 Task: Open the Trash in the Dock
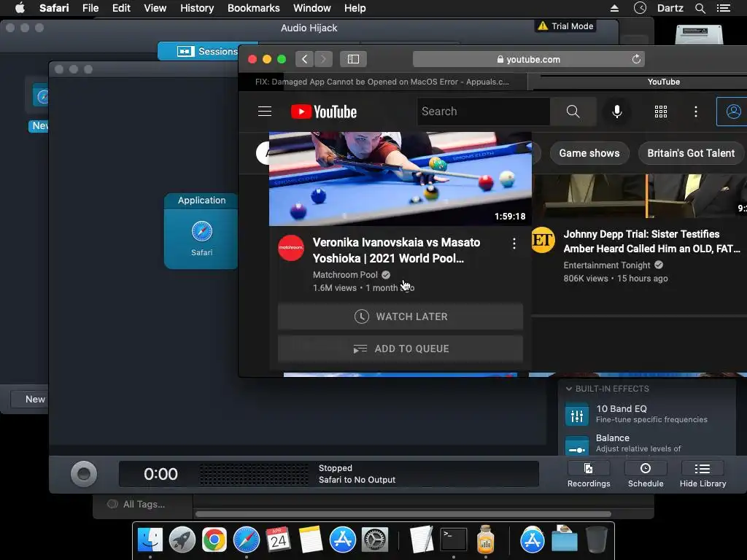click(x=597, y=540)
